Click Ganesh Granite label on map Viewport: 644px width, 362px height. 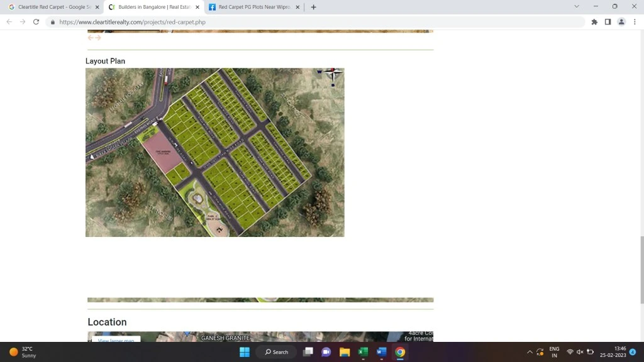pyautogui.click(x=226, y=337)
